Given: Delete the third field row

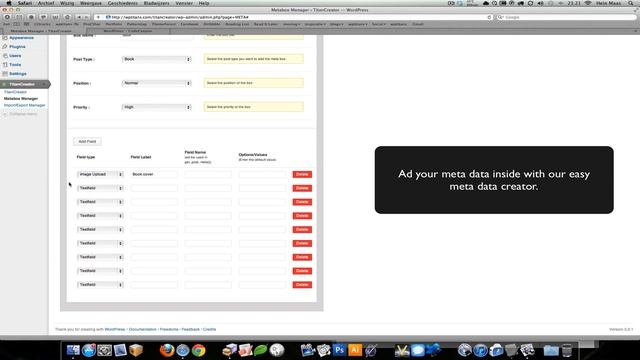Looking at the screenshot, I should pos(302,202).
